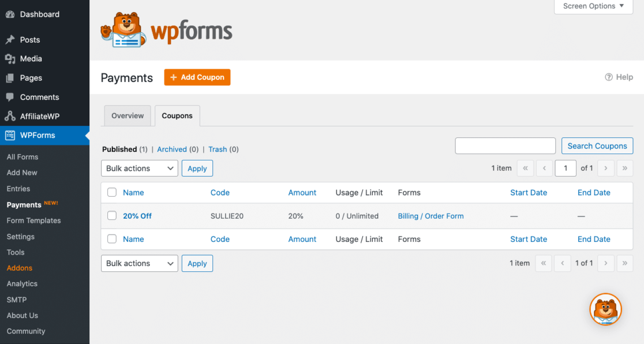Select the Coupons tab

(x=177, y=115)
